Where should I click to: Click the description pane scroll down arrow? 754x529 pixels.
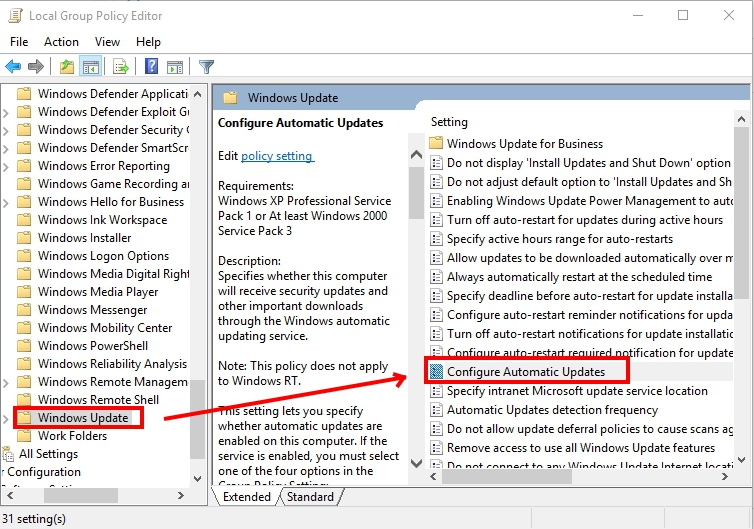[x=416, y=463]
